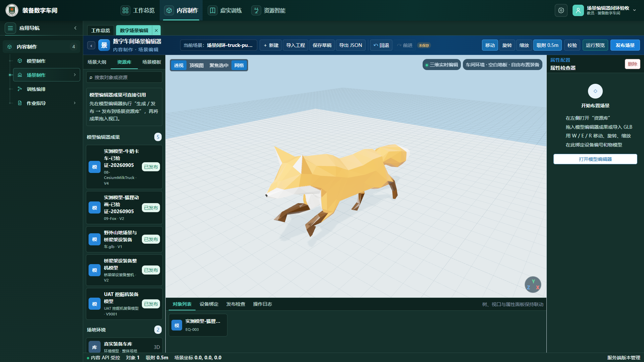Image resolution: width=644 pixels, height=362 pixels.
Task: Click 模 icon in object list entry EQ-003
Action: [177, 325]
